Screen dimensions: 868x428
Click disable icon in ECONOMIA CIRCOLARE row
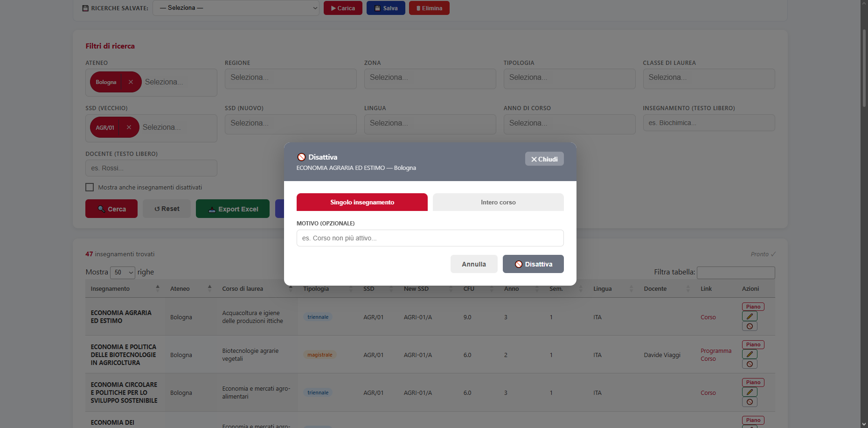[750, 402]
